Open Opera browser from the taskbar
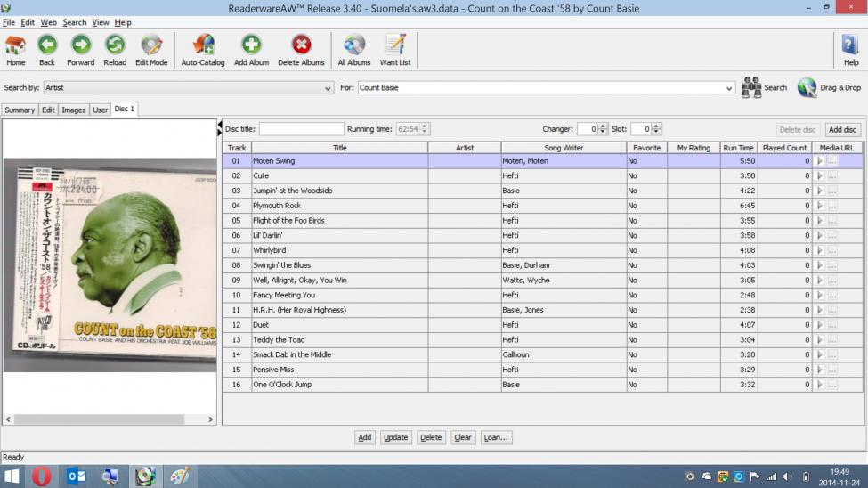The width and height of the screenshot is (868, 488). pyautogui.click(x=42, y=476)
